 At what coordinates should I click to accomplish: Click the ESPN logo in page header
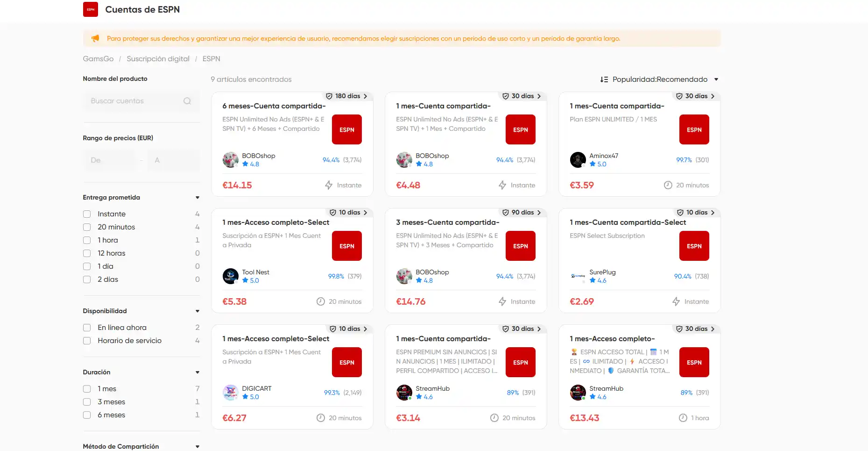91,9
